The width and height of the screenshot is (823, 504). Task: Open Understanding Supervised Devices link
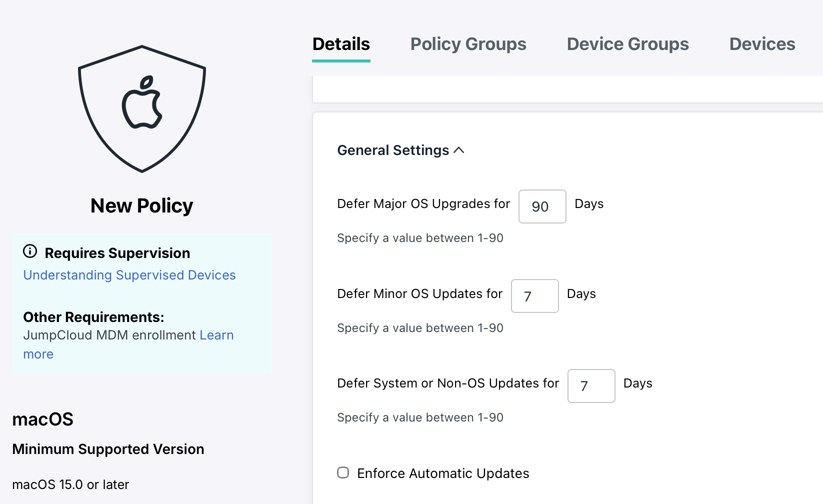click(129, 275)
